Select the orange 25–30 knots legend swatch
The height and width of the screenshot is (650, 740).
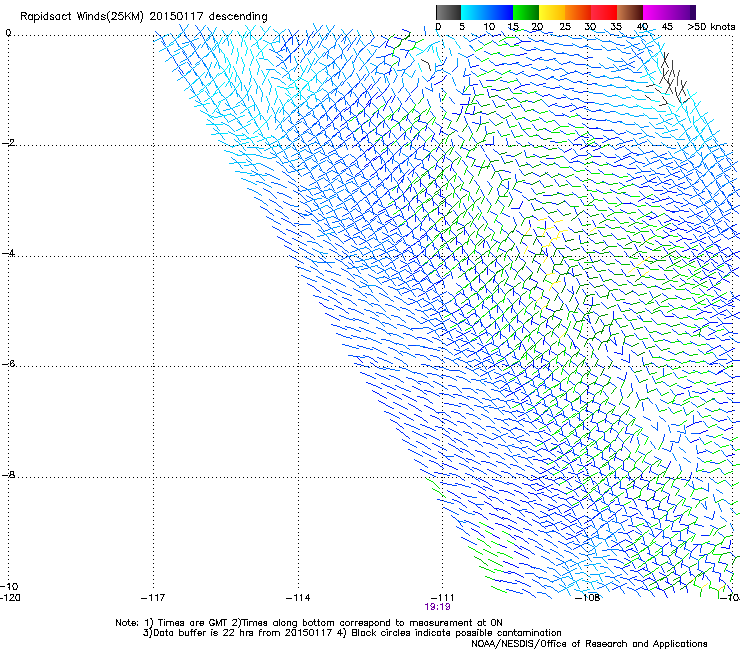coord(578,12)
